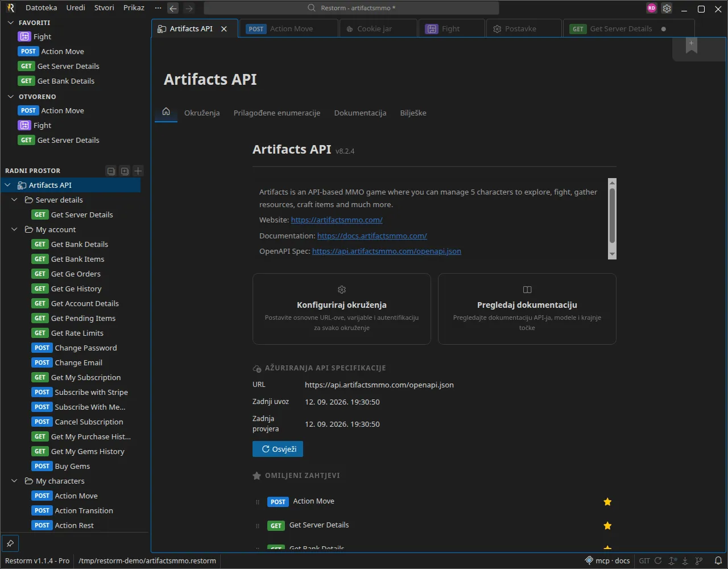This screenshot has height=569, width=728.
Task: Click the description scrollbar down arrow
Action: (612, 254)
